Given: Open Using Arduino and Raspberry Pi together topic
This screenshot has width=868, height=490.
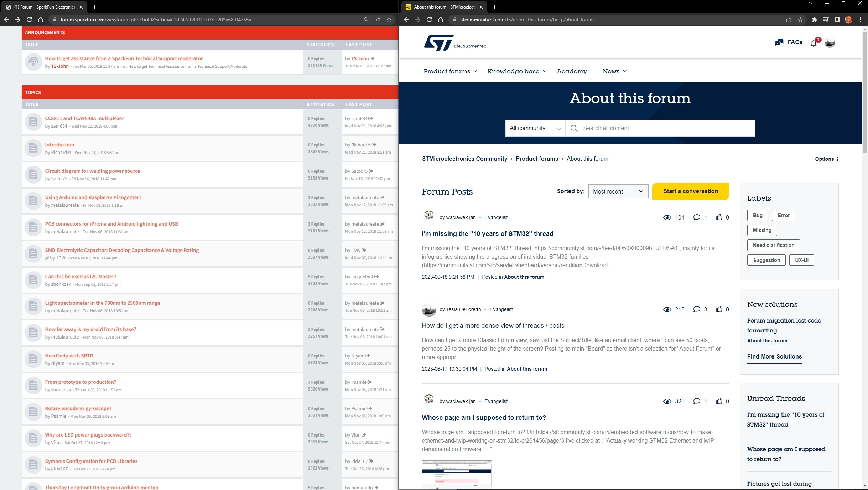Looking at the screenshot, I should point(93,197).
